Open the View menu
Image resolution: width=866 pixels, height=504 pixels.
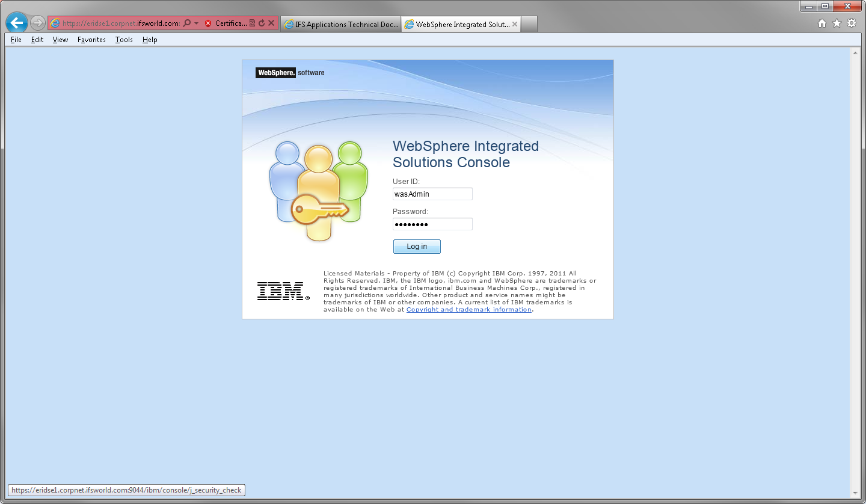tap(60, 40)
